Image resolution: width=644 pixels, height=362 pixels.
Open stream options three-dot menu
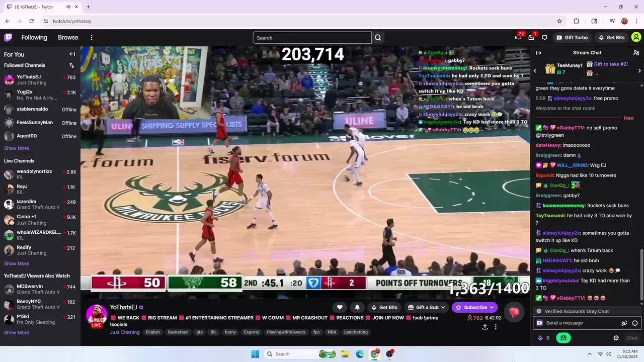point(496,327)
